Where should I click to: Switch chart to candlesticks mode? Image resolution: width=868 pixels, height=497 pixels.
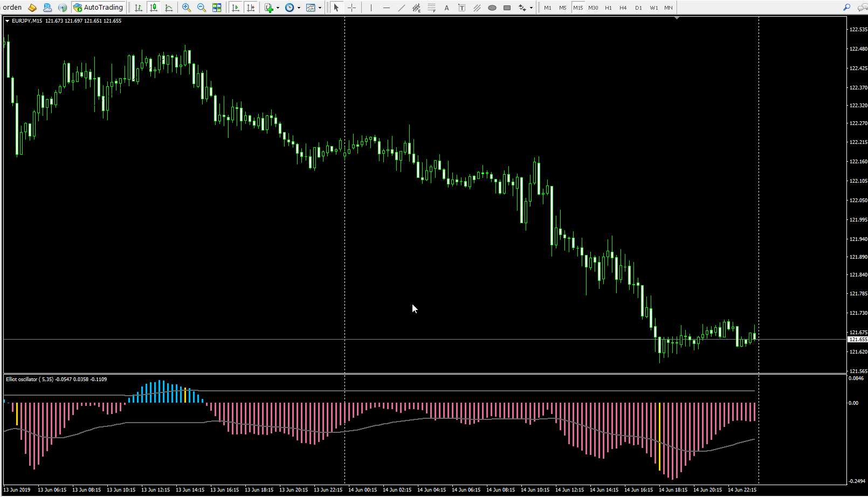154,8
